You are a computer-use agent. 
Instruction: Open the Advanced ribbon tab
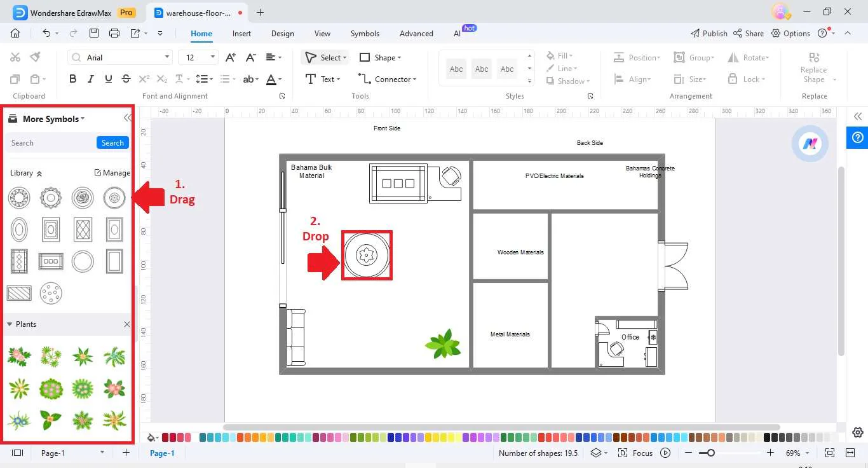416,34
